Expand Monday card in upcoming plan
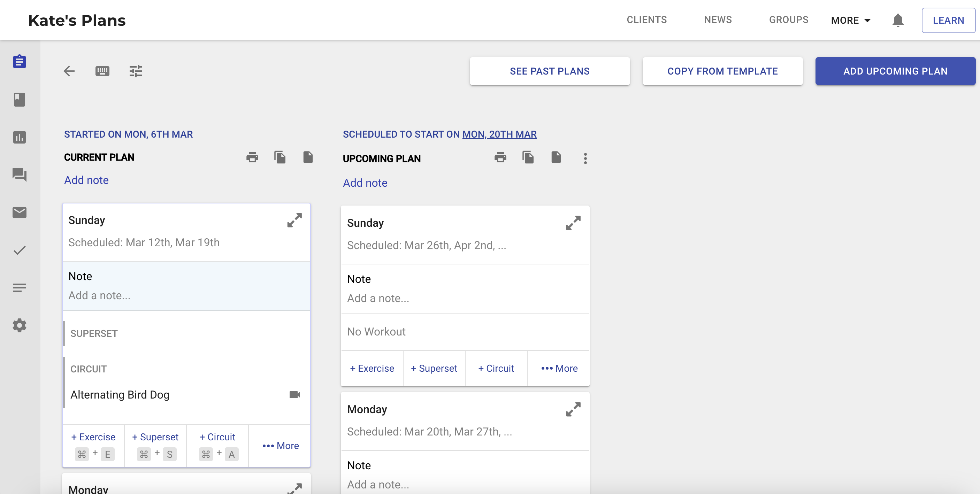980x494 pixels. 573,409
